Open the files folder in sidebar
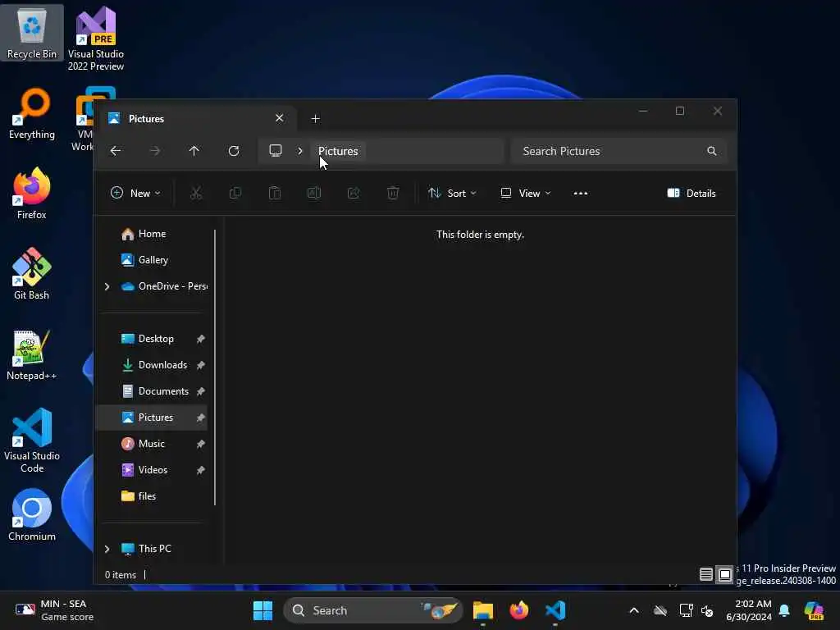The width and height of the screenshot is (840, 630). (152, 496)
